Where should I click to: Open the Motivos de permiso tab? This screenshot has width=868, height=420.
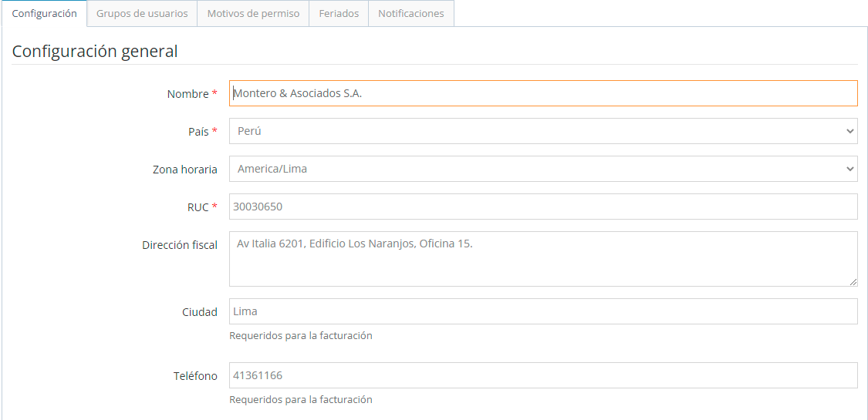[x=253, y=14]
